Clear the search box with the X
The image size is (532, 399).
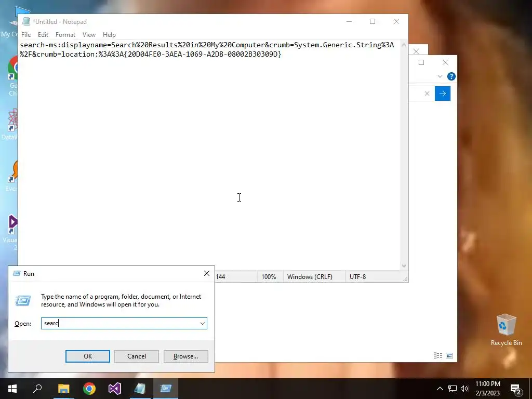point(427,94)
